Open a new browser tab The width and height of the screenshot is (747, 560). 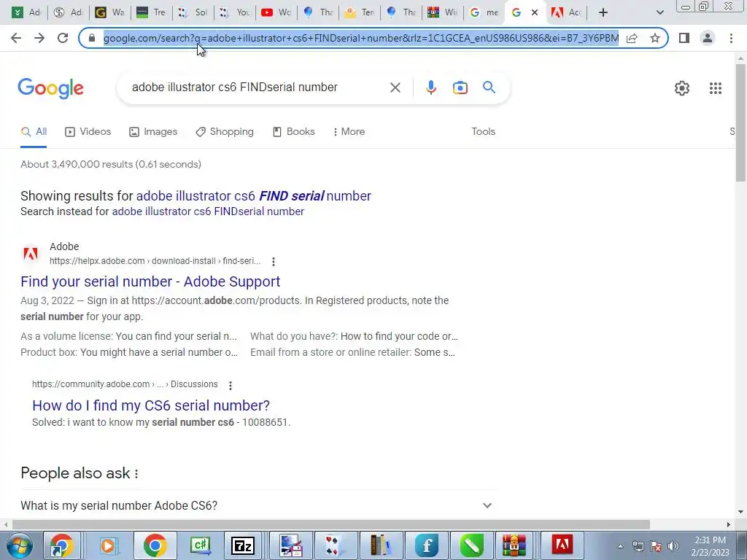point(603,12)
